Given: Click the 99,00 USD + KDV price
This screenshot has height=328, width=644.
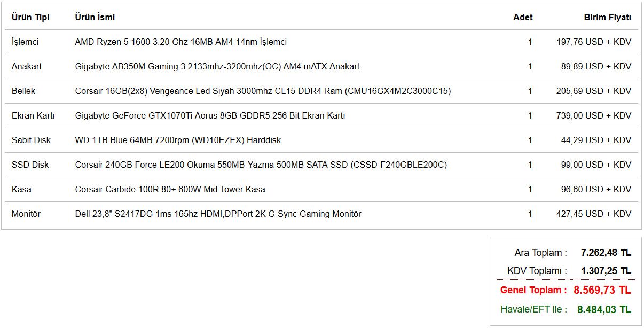Looking at the screenshot, I should coord(596,165).
